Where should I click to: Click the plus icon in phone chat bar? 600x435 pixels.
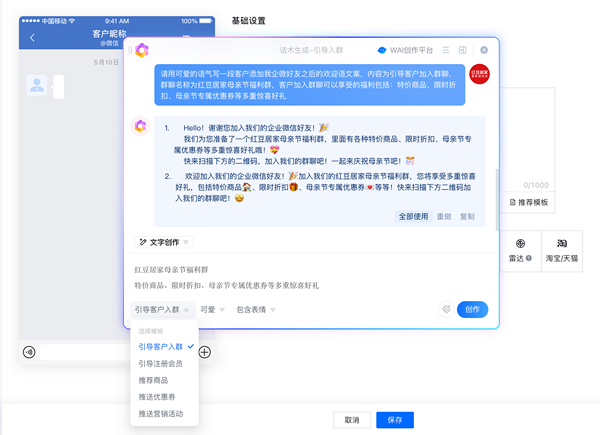(x=204, y=352)
